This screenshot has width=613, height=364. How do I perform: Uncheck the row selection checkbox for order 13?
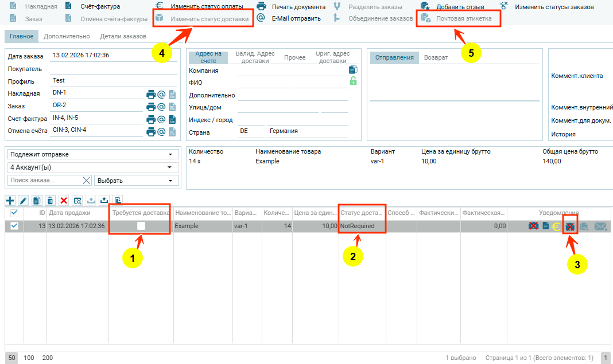(x=14, y=226)
